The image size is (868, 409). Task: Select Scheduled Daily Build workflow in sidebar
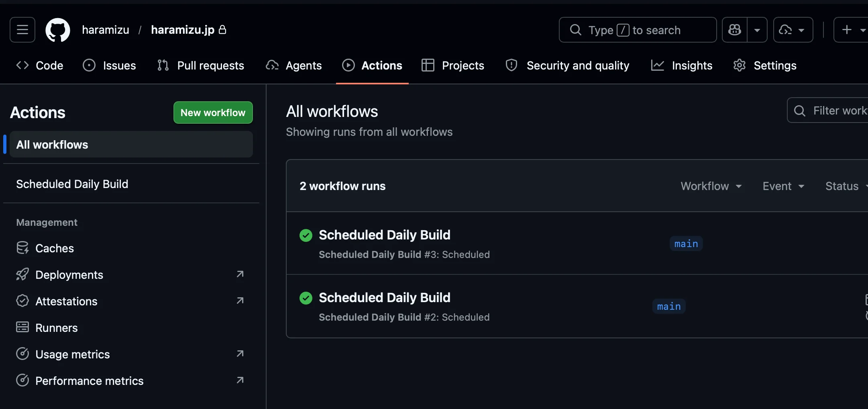tap(131, 184)
